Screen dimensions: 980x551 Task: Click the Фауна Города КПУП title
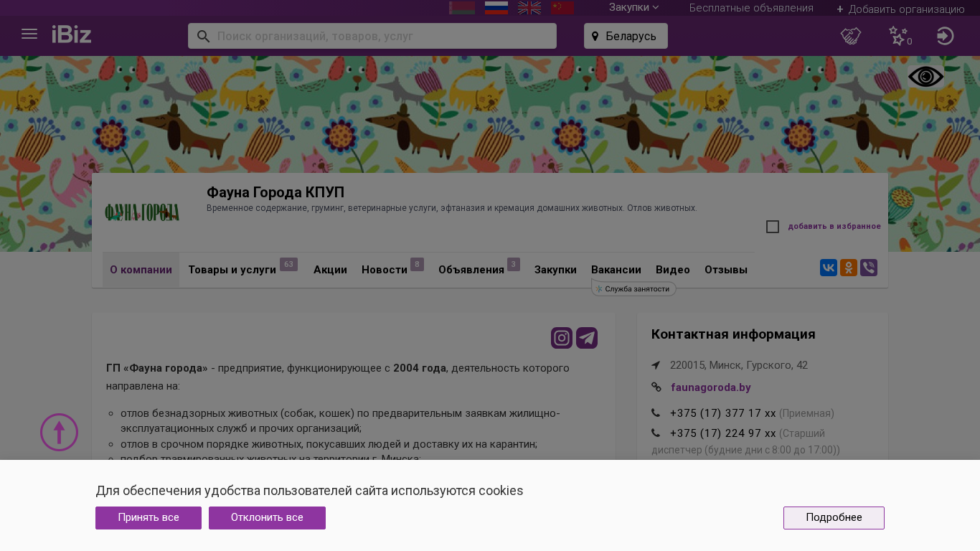pos(275,192)
